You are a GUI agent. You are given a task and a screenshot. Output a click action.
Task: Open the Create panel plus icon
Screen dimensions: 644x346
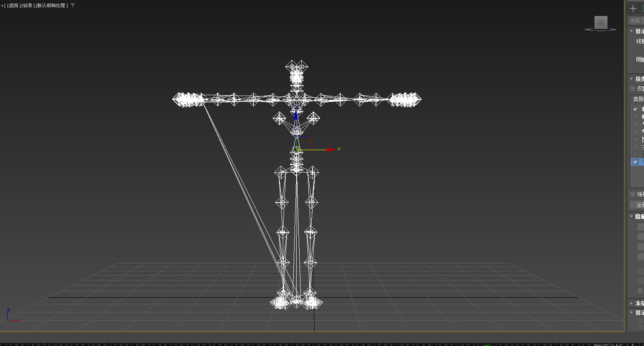(633, 8)
